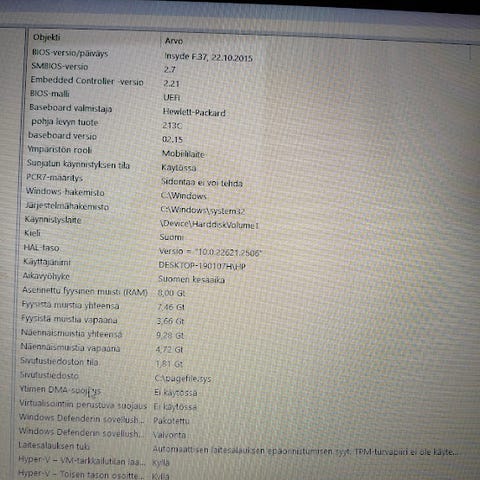Click the C:\Windows\system32 value
This screenshot has width=480, height=480.
coord(203,210)
